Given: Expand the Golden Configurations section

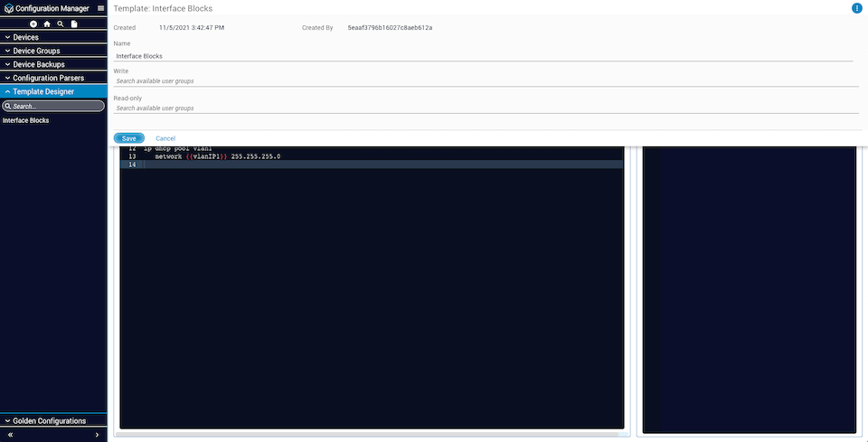Looking at the screenshot, I should 53,420.
